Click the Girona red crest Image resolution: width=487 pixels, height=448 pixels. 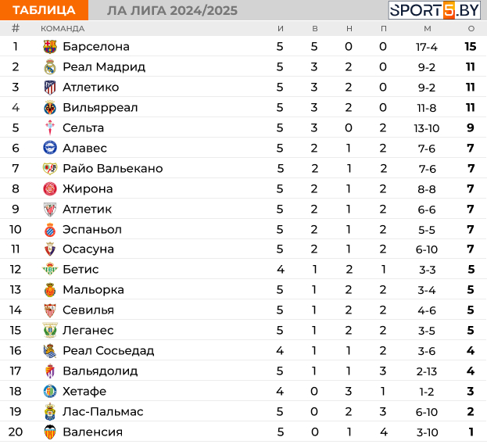pyautogui.click(x=50, y=188)
